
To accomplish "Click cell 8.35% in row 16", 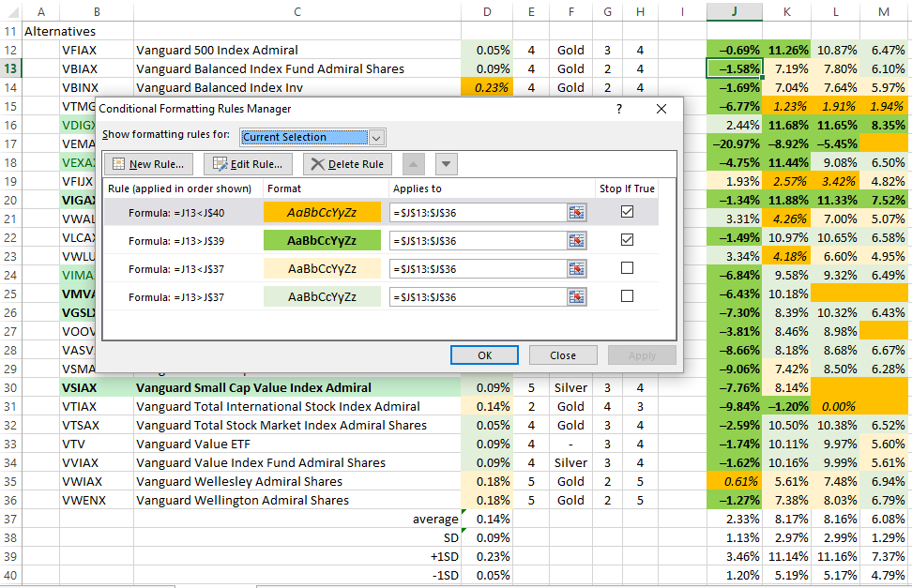I will (x=884, y=125).
